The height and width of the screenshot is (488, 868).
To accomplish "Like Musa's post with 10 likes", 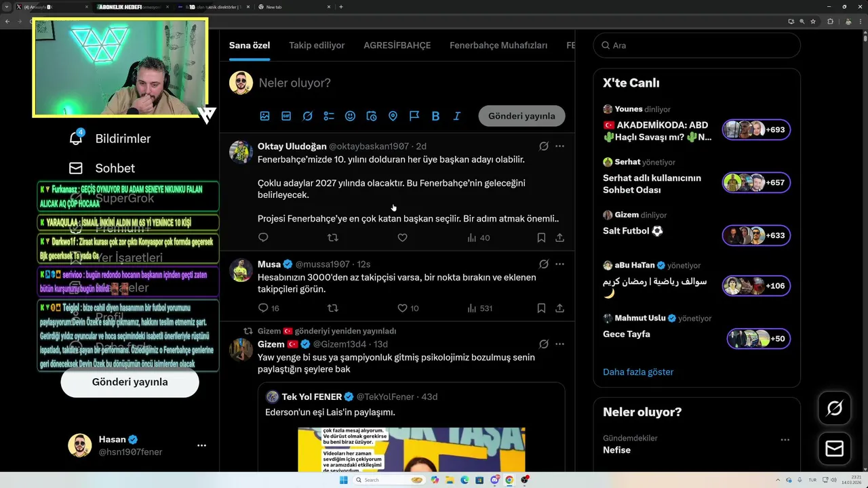I will click(x=408, y=308).
